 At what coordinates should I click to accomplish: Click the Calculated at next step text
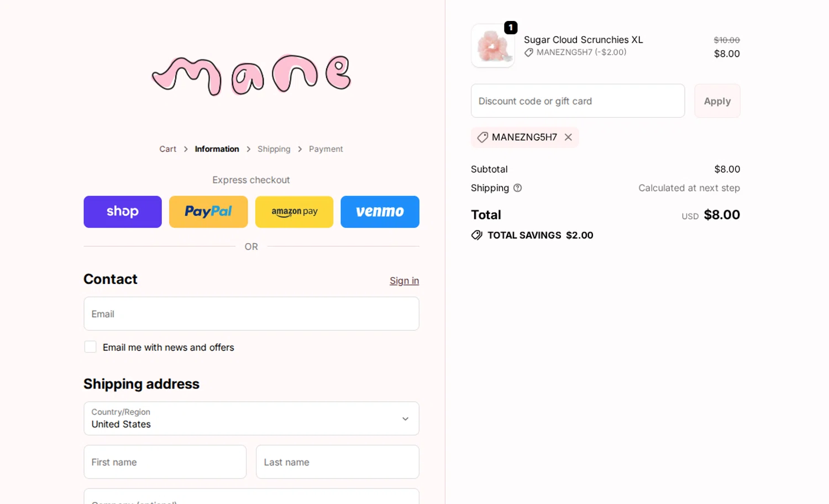pos(689,188)
